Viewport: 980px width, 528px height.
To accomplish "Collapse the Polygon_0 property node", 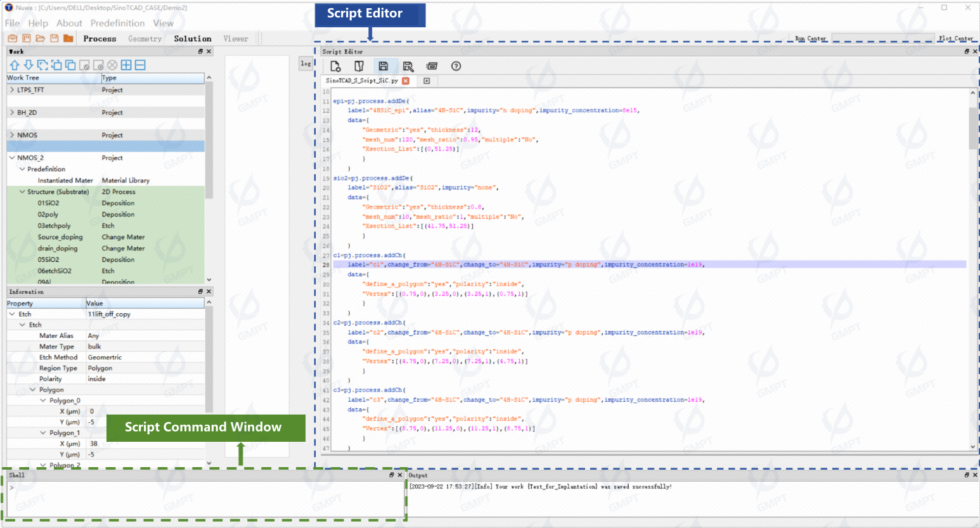I will 43,401.
